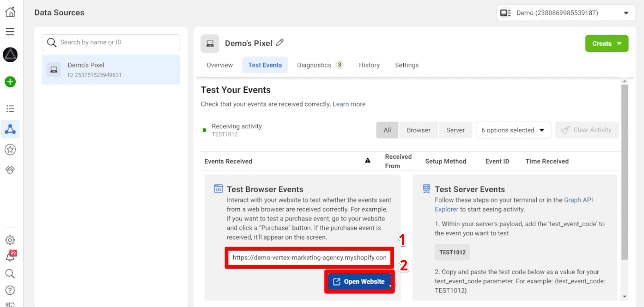Open the star icon in sidebar
The height and width of the screenshot is (307, 644).
(10, 150)
